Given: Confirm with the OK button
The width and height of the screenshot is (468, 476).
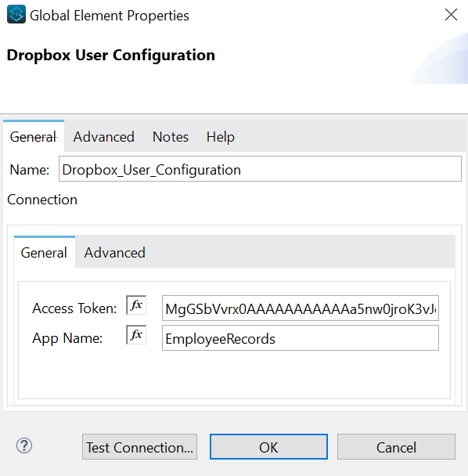Looking at the screenshot, I should pos(268,446).
